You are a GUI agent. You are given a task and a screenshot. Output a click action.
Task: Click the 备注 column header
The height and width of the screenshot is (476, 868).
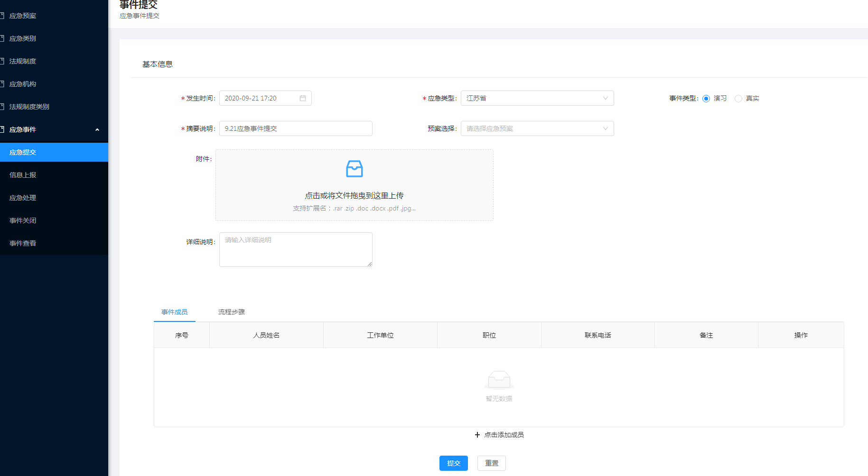(x=706, y=335)
